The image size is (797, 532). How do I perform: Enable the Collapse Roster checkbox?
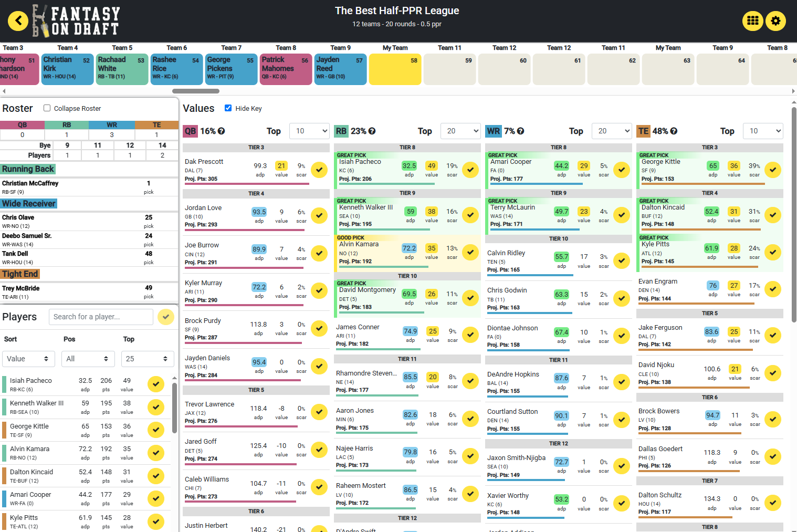click(x=47, y=108)
